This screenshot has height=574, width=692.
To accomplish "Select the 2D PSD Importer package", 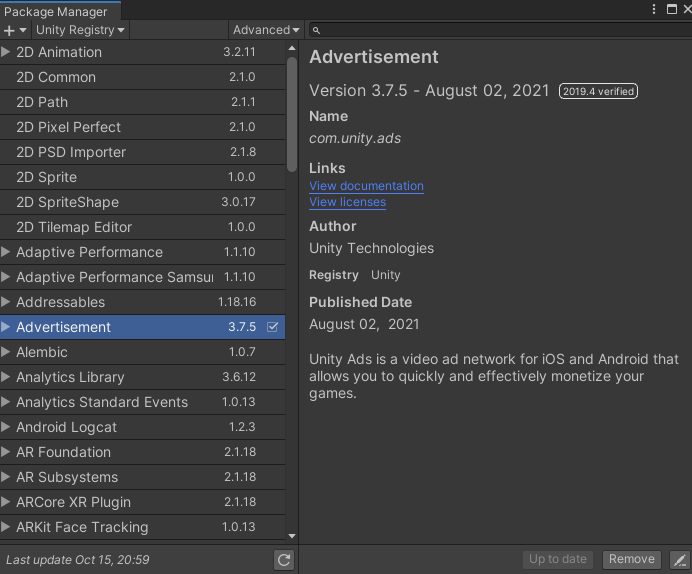I will coord(143,152).
